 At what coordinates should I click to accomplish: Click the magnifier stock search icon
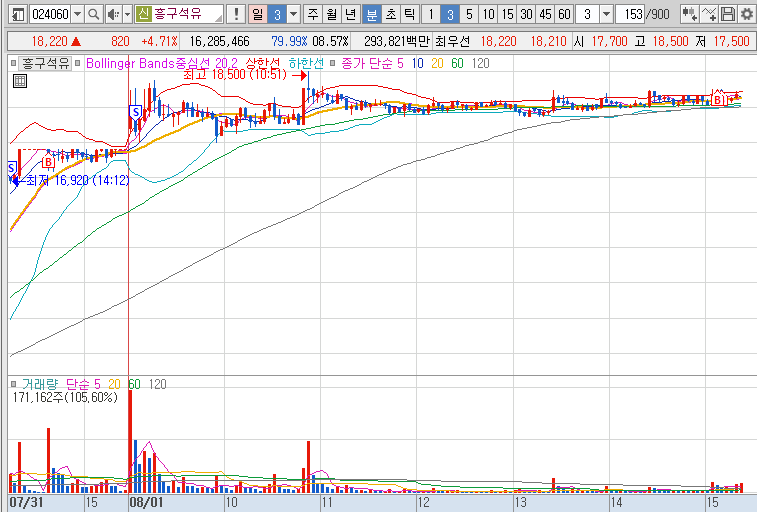click(x=94, y=14)
